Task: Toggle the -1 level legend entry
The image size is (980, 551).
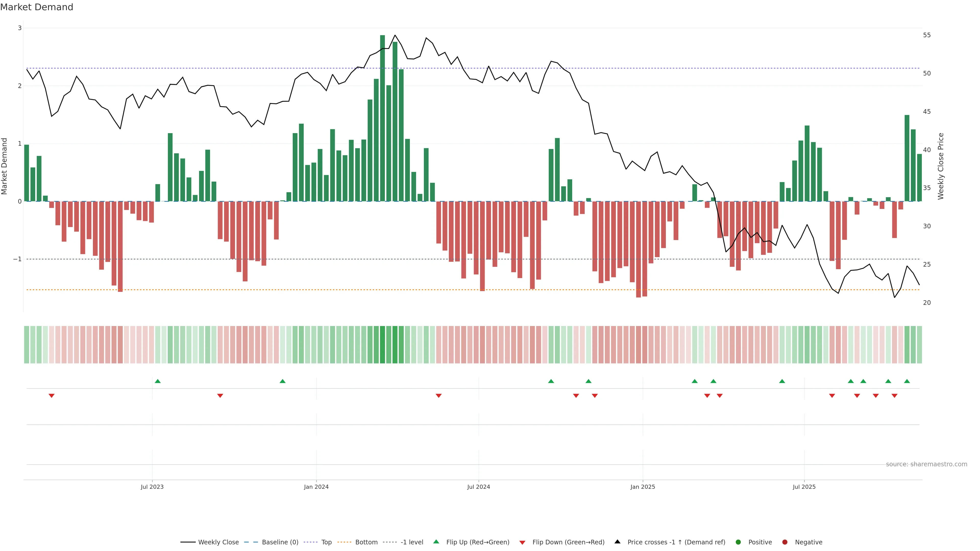Action: tap(412, 542)
